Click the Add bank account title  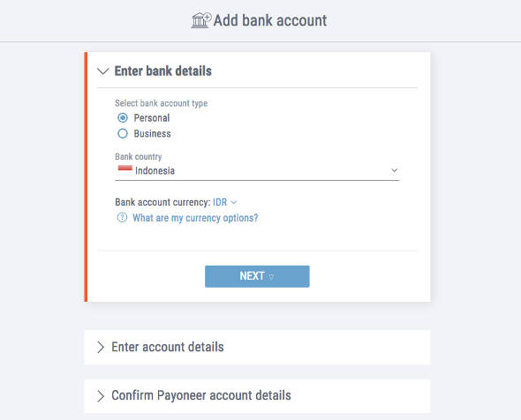point(270,20)
